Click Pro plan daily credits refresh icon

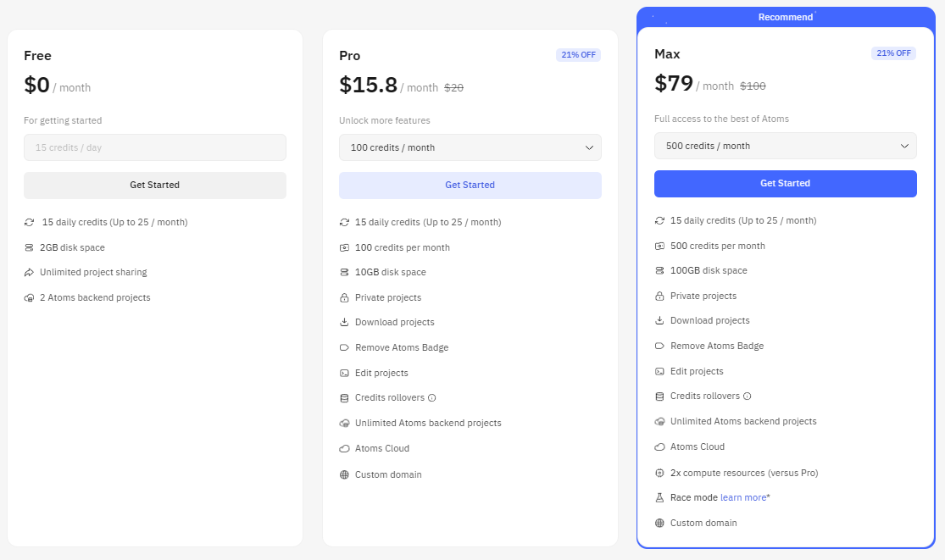coord(344,222)
